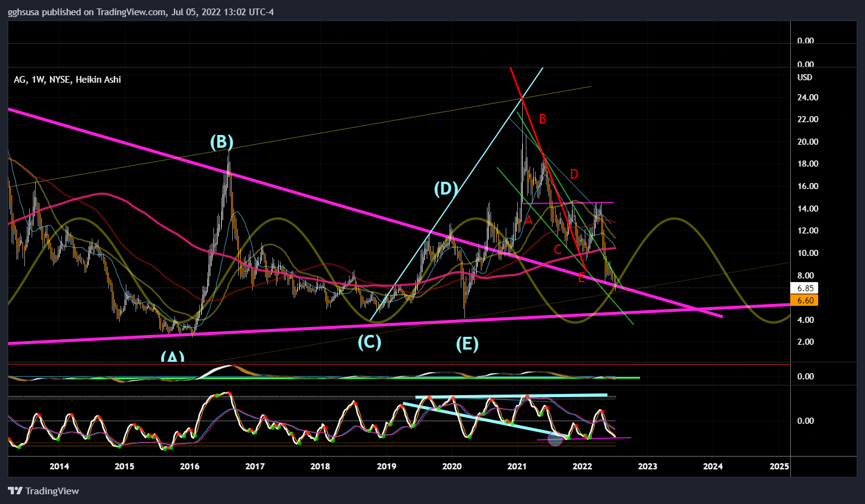This screenshot has width=865, height=504.
Task: Select the cyan (E) wave label
Action: 467,345
